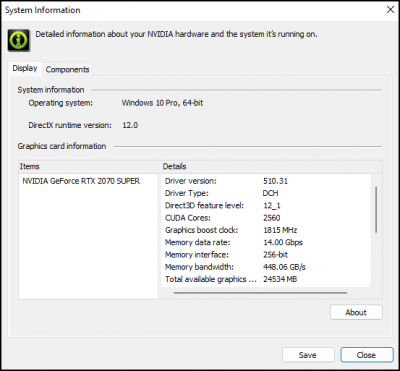This screenshot has height=371, width=400.
Task: Click the Driver Type value DCH
Action: [270, 193]
